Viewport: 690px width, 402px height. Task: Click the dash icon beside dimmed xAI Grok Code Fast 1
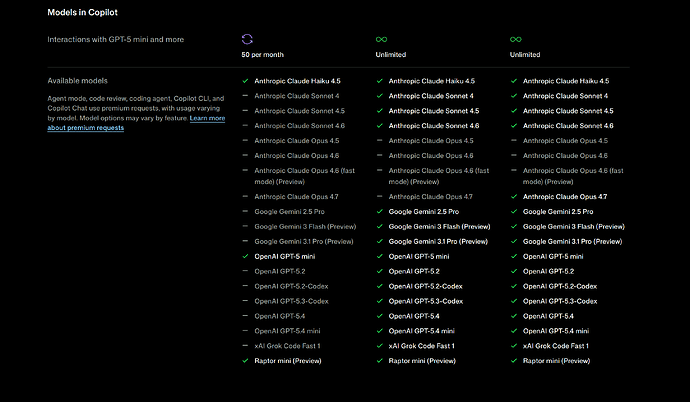[x=245, y=346]
